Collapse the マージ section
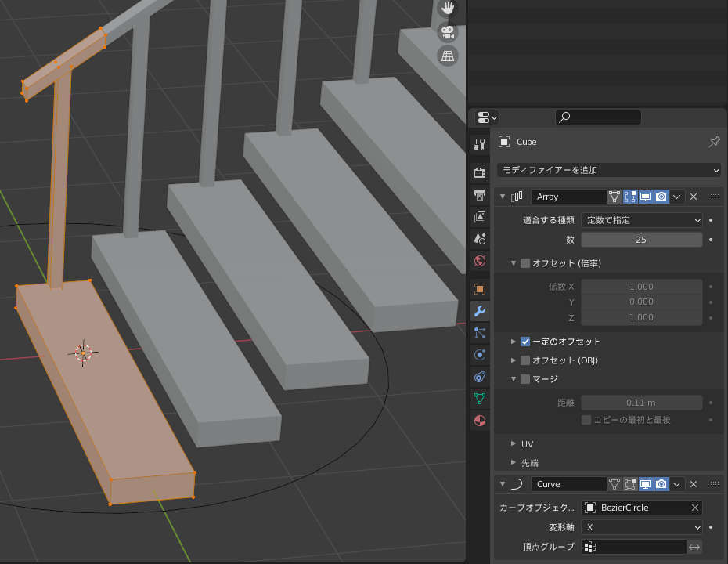This screenshot has width=728, height=564. [x=514, y=379]
